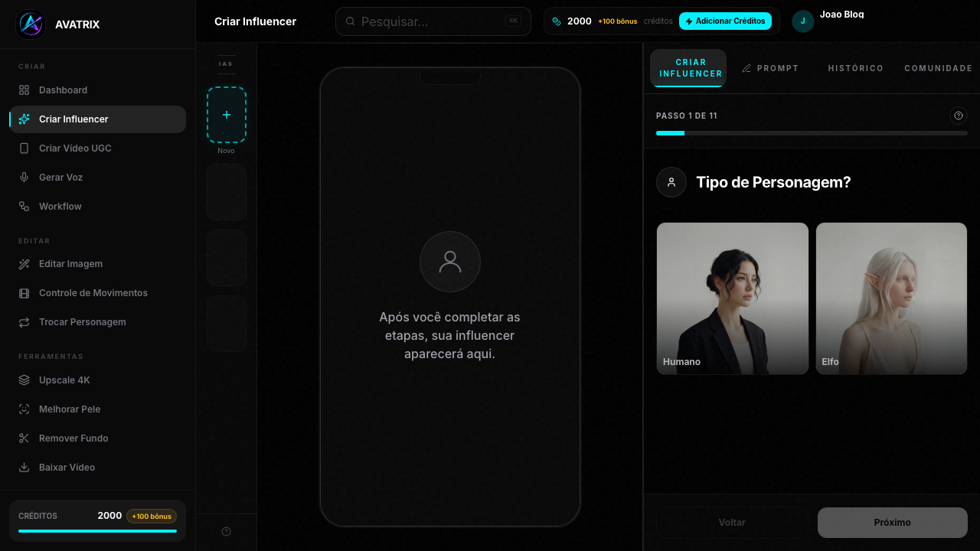The width and height of the screenshot is (980, 551).
Task: Click the 2000 credits value in top bar
Action: 580,21
